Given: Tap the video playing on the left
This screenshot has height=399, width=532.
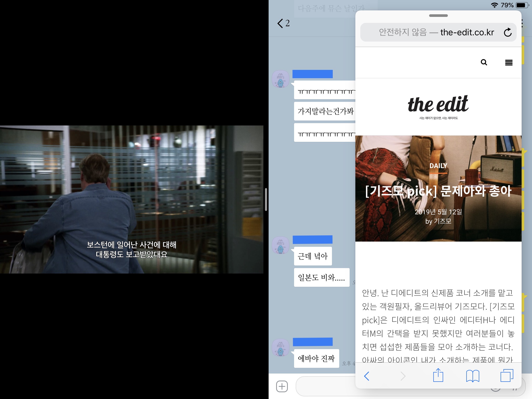Looking at the screenshot, I should pyautogui.click(x=131, y=199).
